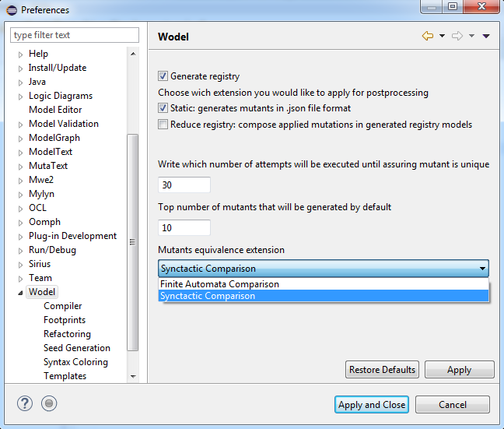The width and height of the screenshot is (504, 429).
Task: Open the Back history dropdown arrow
Action: point(443,36)
